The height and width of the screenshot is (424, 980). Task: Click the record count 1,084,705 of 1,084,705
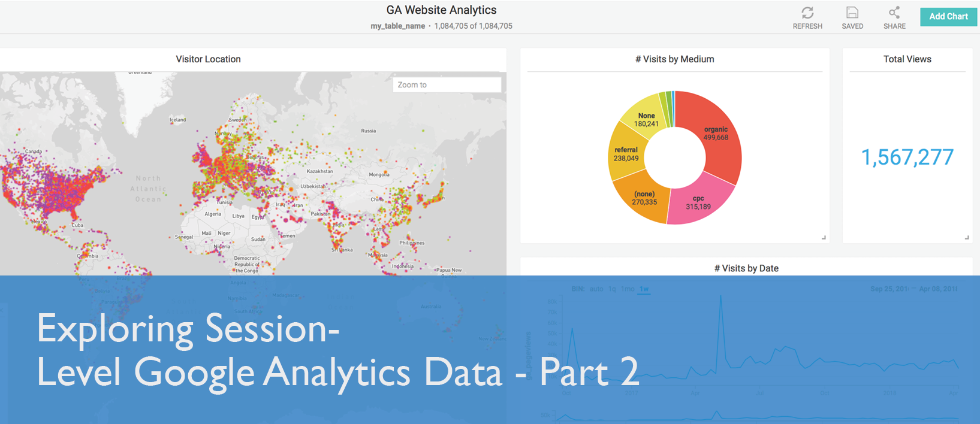[x=474, y=26]
